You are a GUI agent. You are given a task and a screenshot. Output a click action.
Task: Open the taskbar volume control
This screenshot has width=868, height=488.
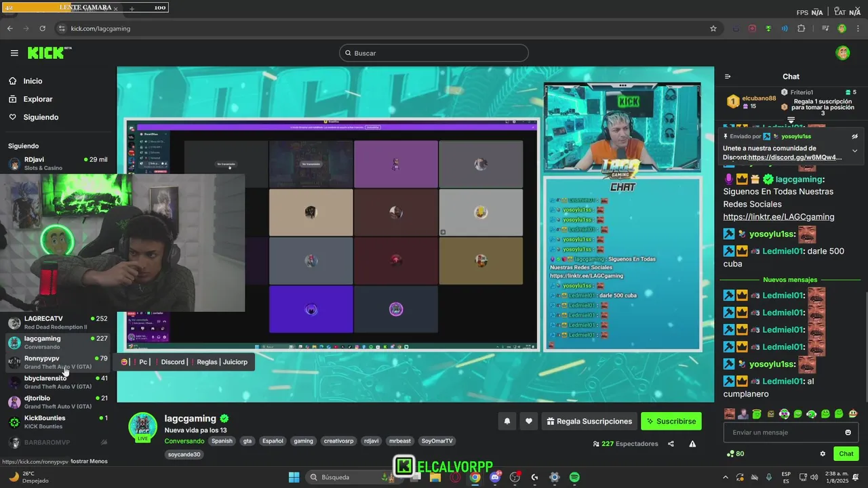(x=814, y=477)
